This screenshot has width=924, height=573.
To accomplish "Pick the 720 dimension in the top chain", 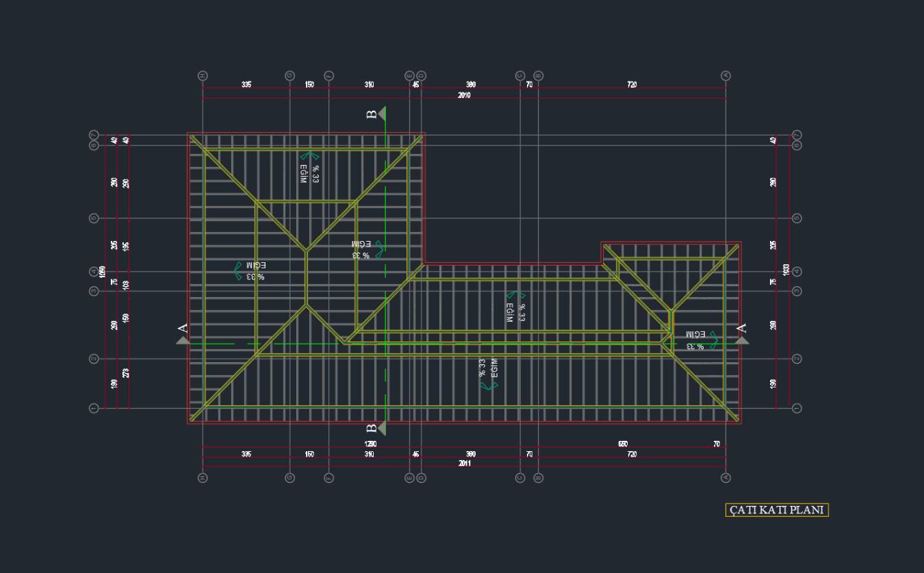I will tap(632, 85).
